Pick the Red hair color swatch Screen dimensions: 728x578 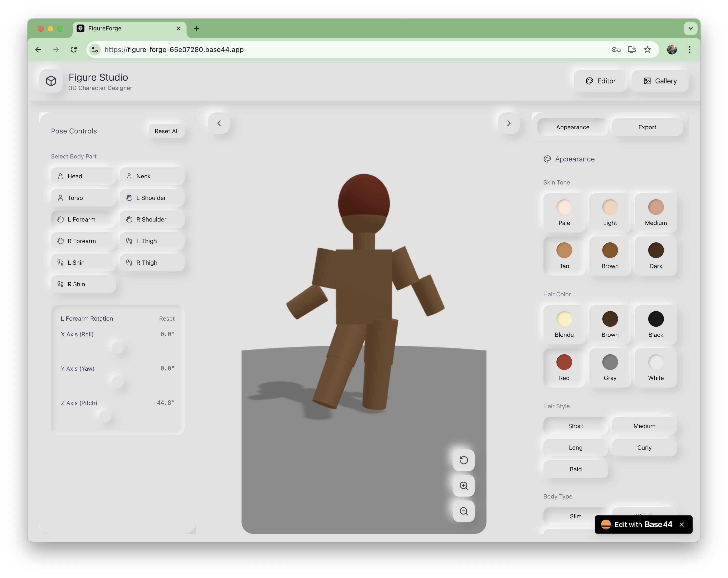[x=564, y=362]
